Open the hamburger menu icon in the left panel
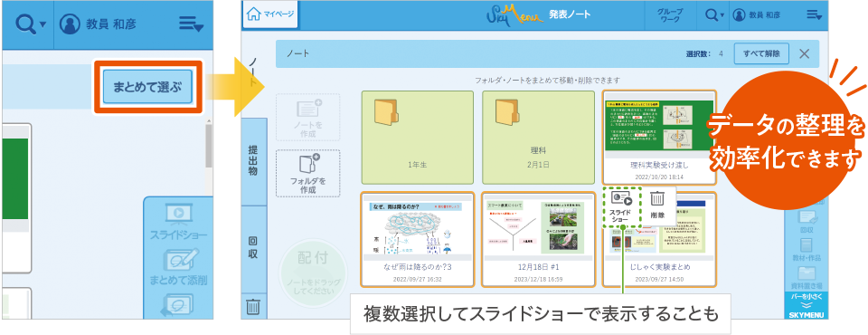 tap(191, 24)
